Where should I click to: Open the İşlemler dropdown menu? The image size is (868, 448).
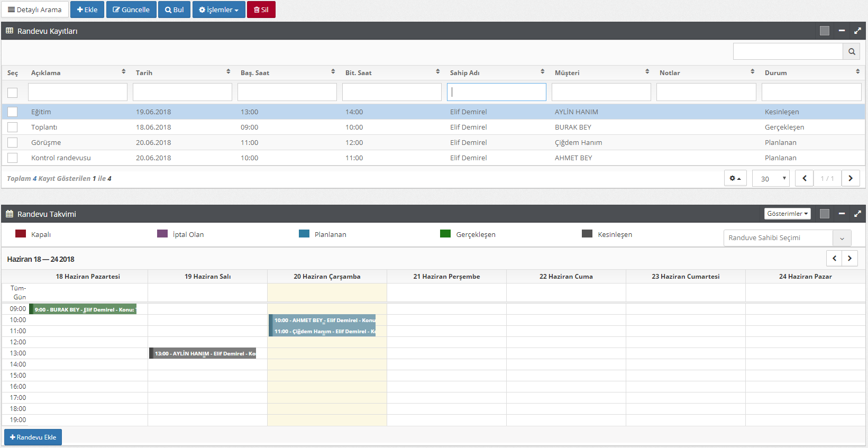pyautogui.click(x=218, y=10)
